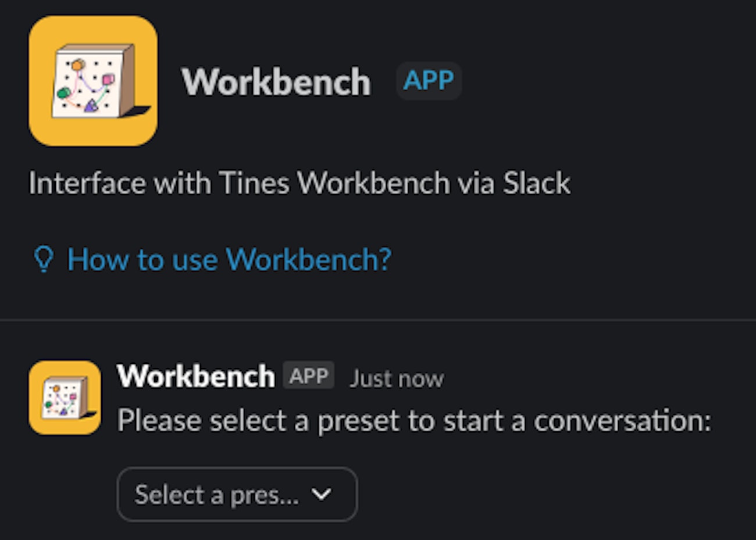Open the "Select a pres..." dropdown
Image resolution: width=756 pixels, height=540 pixels.
click(237, 495)
